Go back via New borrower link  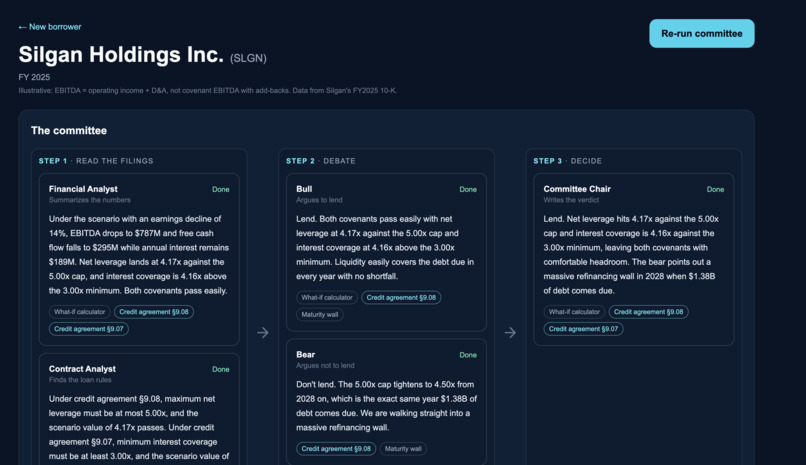click(x=50, y=27)
